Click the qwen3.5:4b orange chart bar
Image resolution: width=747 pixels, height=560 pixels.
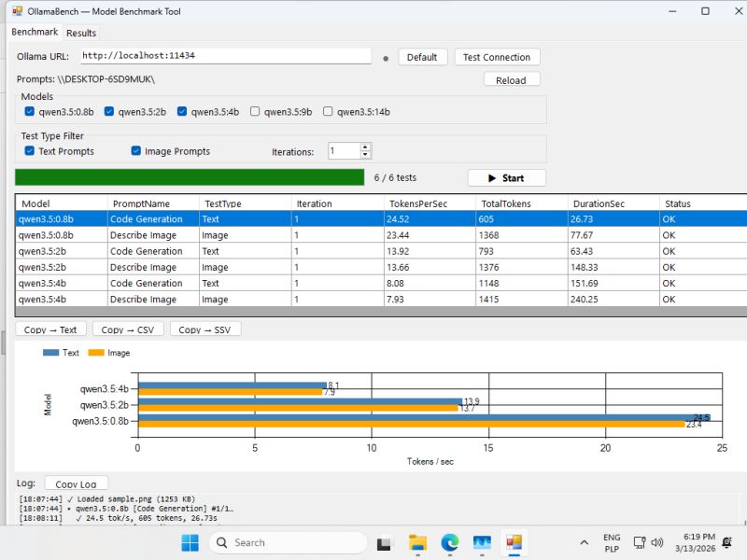(230, 392)
